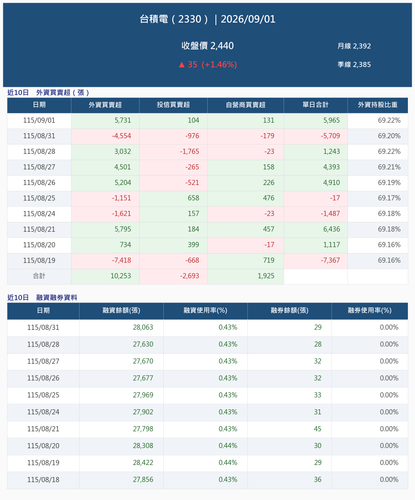Click the 投信買賣超 column header

(173, 105)
